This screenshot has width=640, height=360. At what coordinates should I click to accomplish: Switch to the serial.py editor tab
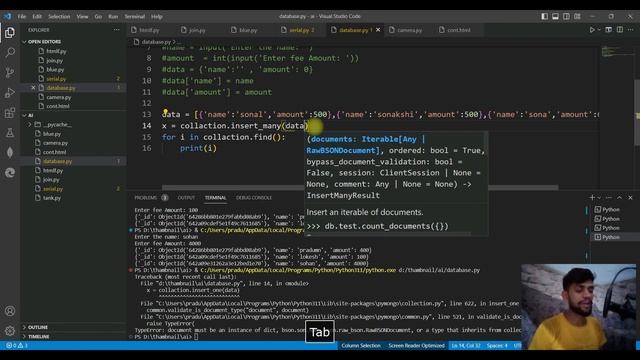pyautogui.click(x=302, y=30)
